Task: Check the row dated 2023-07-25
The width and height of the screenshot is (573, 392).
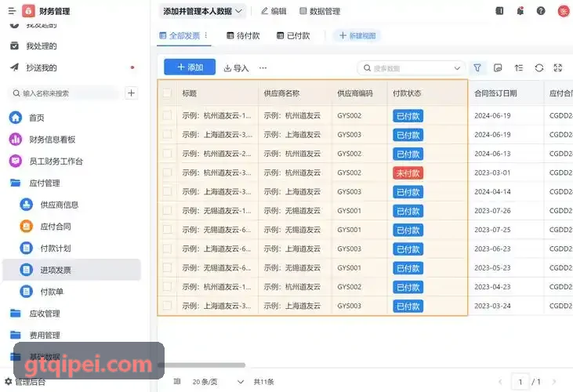Action: point(167,230)
